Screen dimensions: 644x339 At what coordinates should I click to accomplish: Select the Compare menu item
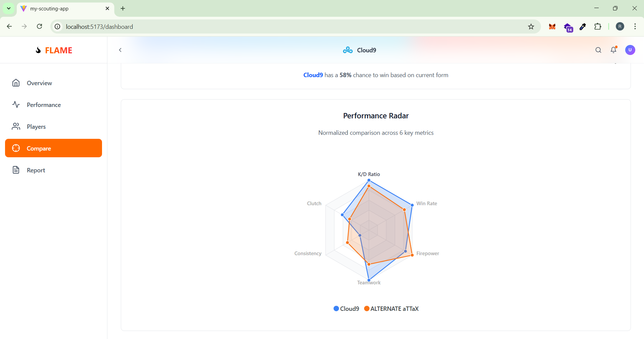(x=53, y=148)
